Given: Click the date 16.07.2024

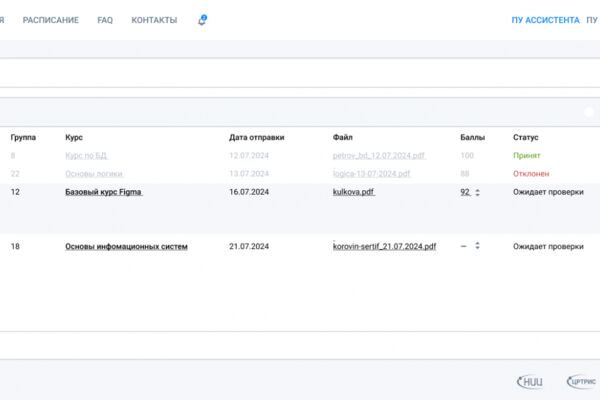Looking at the screenshot, I should [249, 192].
